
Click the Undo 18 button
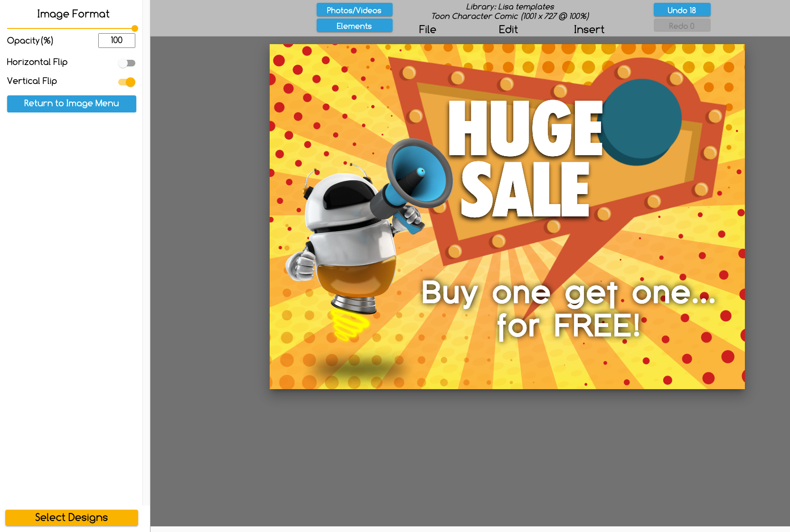[x=682, y=10]
